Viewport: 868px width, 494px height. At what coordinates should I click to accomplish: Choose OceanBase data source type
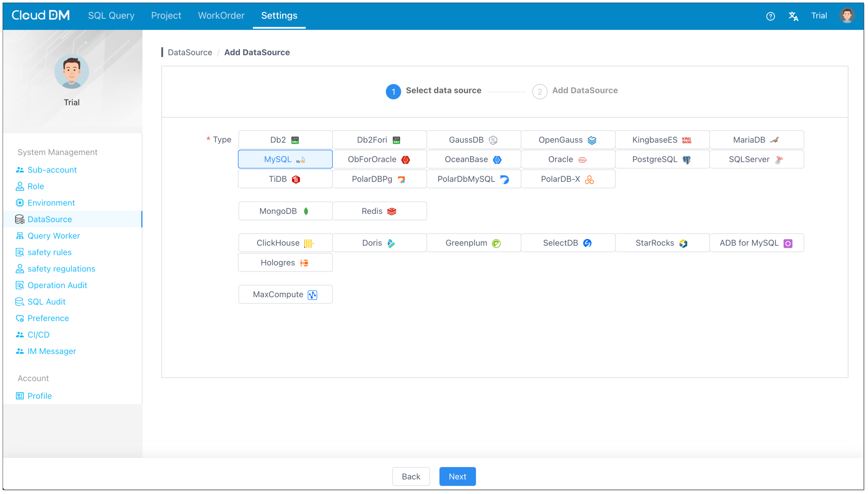[474, 159]
